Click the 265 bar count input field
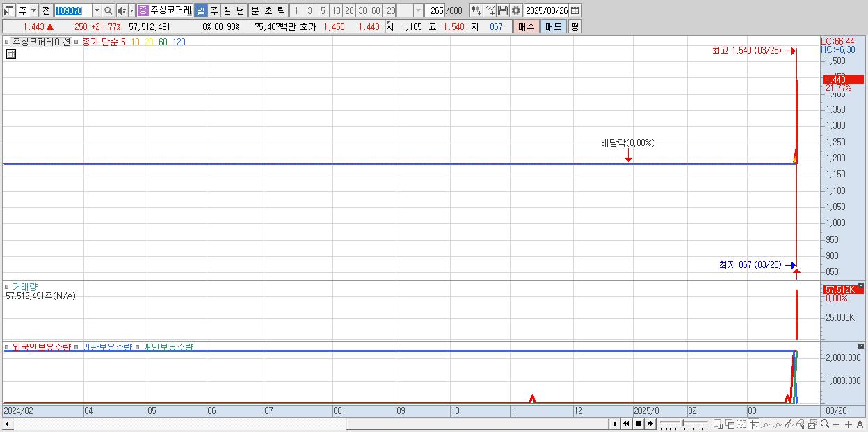 tap(436, 10)
